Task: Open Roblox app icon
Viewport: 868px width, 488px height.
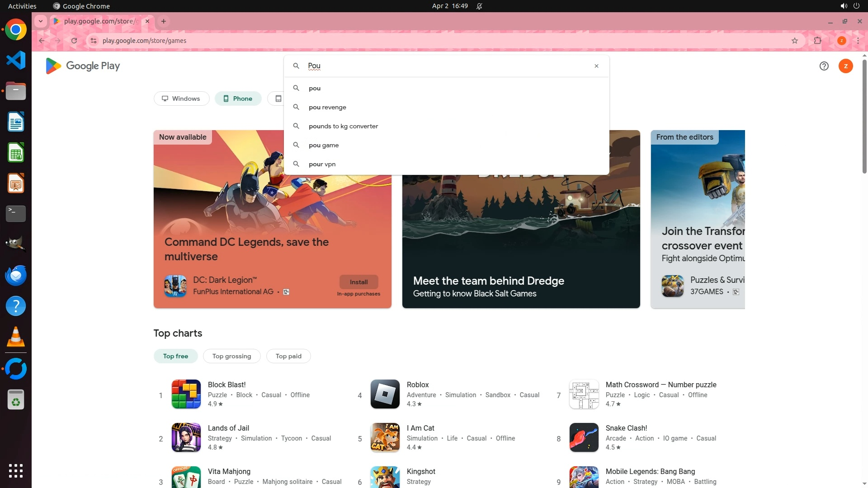Action: pos(385,394)
